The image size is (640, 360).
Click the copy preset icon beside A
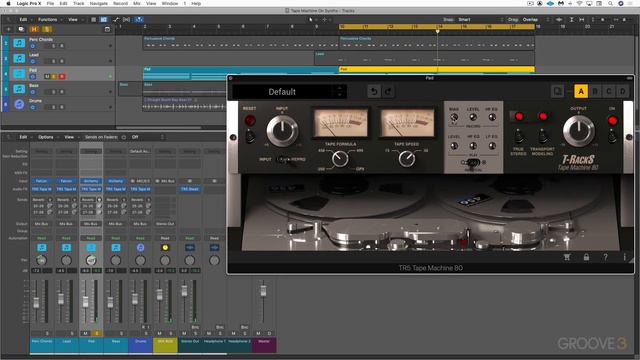(x=558, y=91)
